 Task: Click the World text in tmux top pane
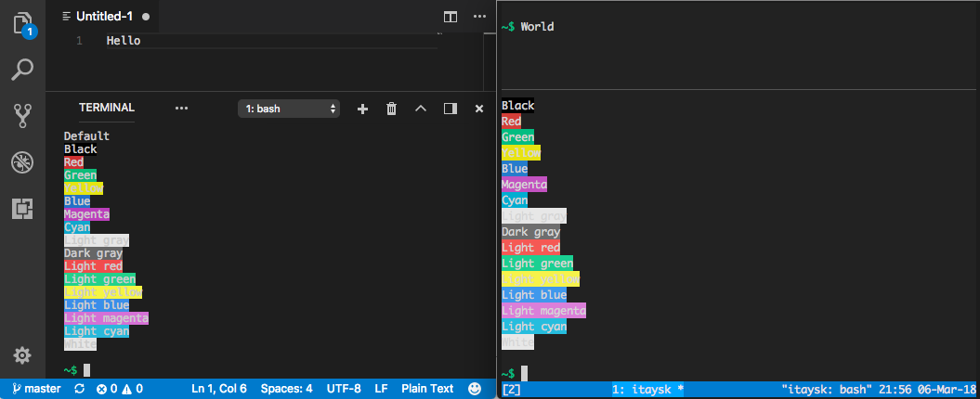point(537,27)
